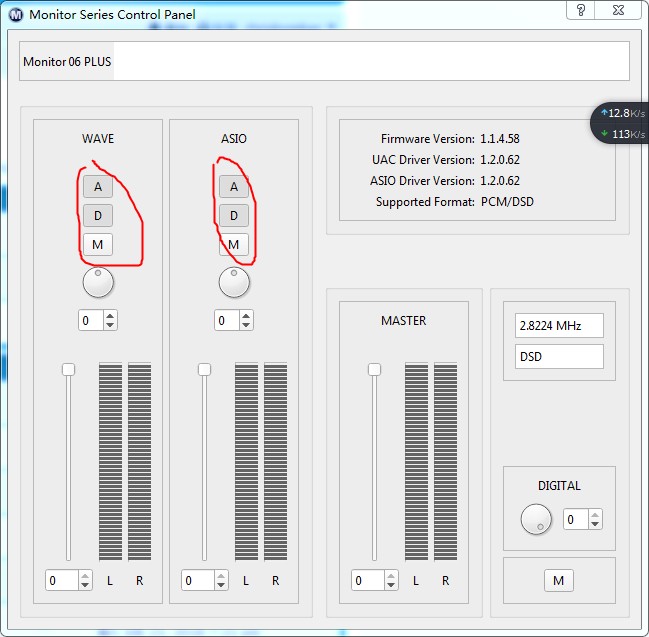
Task: Click the network speed overlay widget
Action: pos(620,123)
